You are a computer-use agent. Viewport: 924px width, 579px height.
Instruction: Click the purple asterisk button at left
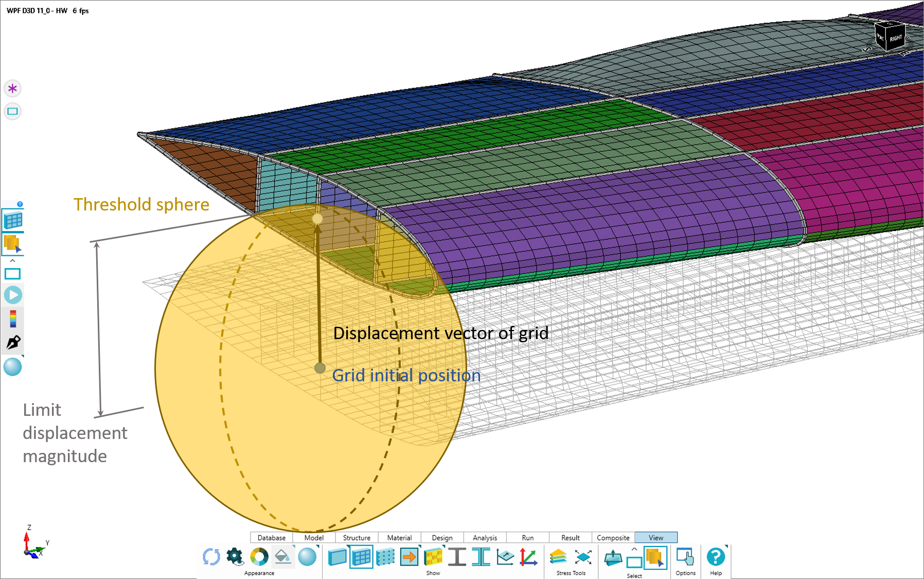point(13,89)
